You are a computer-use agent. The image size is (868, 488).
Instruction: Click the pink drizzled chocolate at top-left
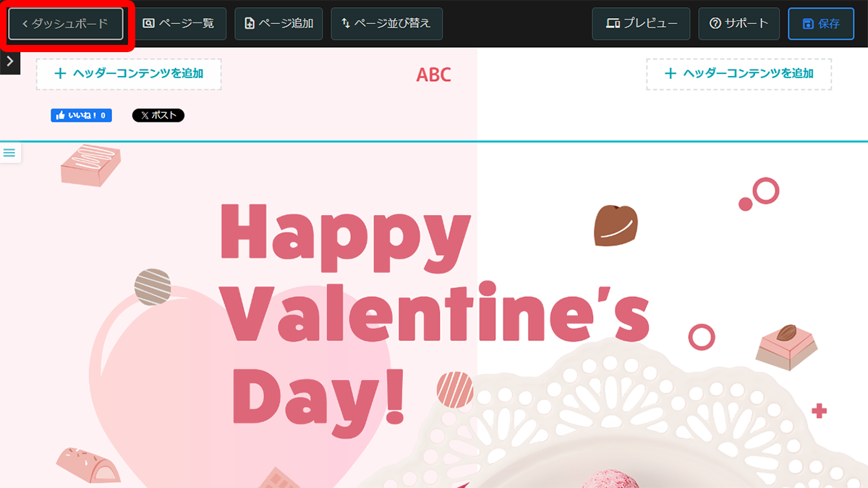coord(90,165)
